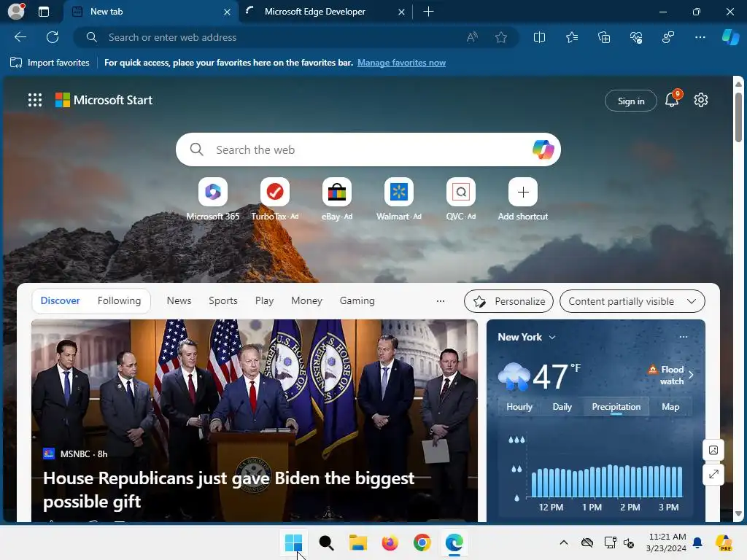Open a new tab with plus button

pos(428,12)
